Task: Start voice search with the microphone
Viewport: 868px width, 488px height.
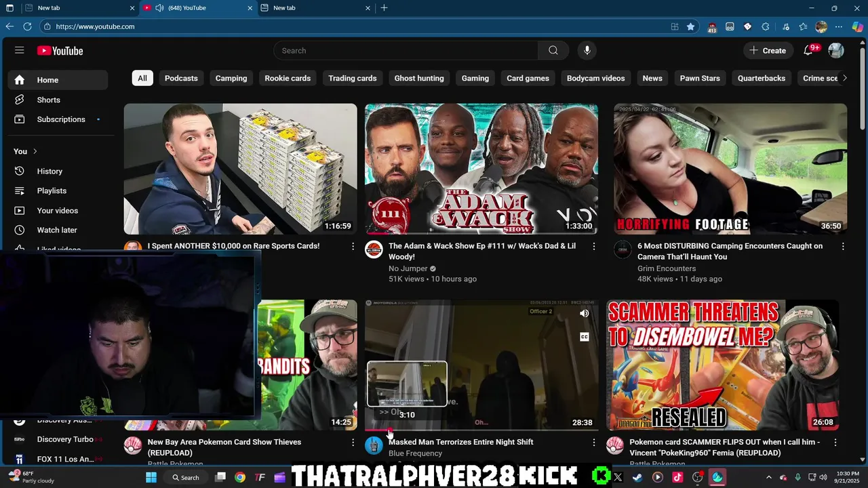Action: (x=587, y=51)
